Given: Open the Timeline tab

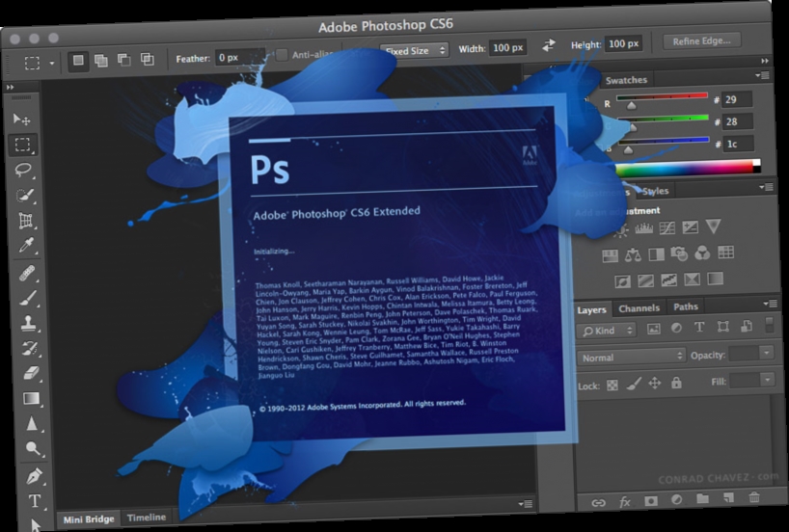Looking at the screenshot, I should click(146, 518).
